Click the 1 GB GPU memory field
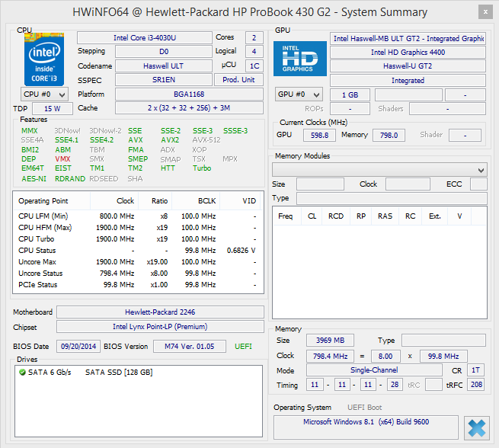 coord(350,94)
